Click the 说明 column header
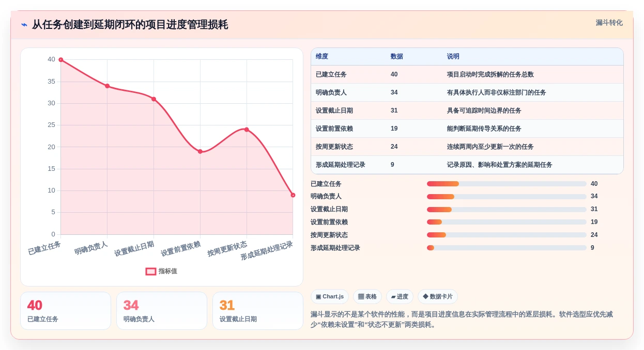The image size is (644, 350). pos(453,56)
